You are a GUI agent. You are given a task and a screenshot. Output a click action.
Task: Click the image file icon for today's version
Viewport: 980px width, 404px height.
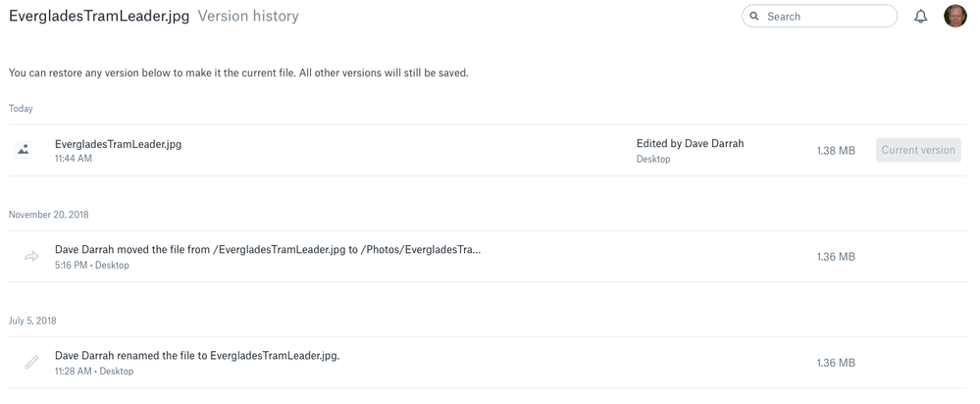24,150
